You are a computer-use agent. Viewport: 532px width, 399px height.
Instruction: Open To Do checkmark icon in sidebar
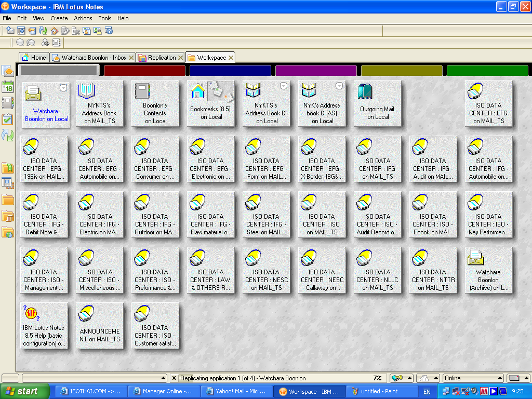[x=7, y=119]
